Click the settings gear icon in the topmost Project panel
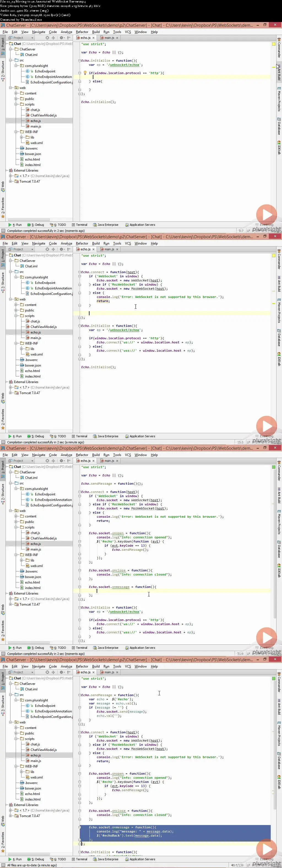This screenshot has width=282, height=868. 61,38
